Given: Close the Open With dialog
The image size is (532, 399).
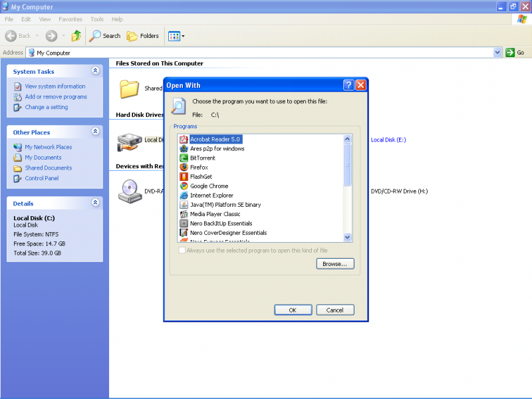Looking at the screenshot, I should click(x=360, y=85).
